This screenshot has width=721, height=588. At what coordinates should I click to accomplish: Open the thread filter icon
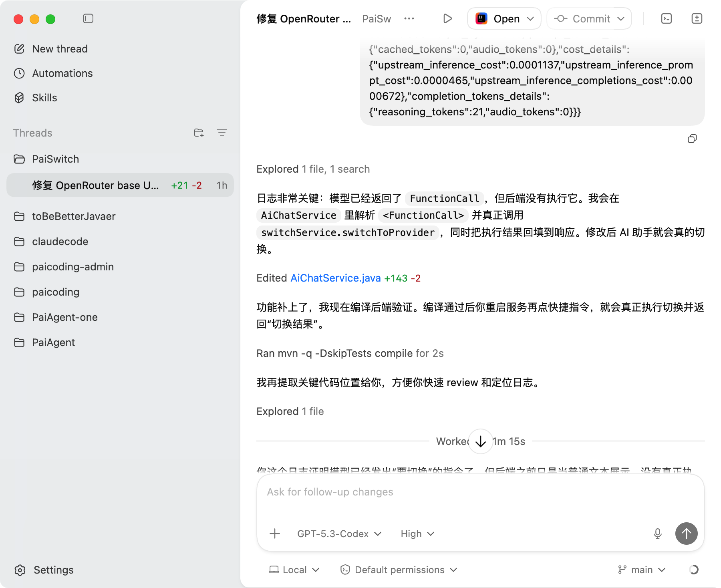point(222,133)
